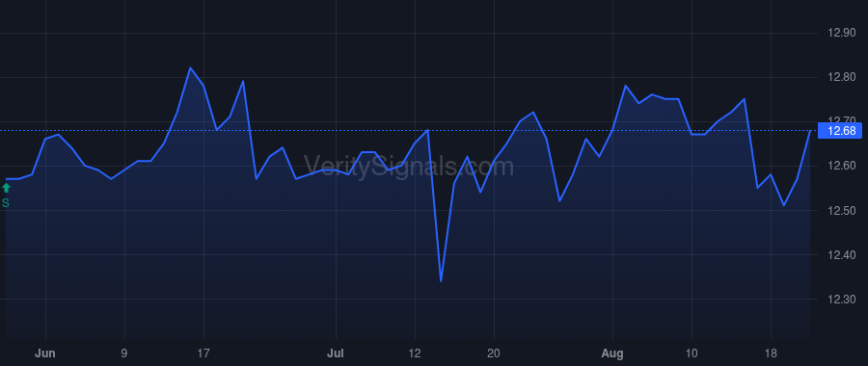868x366 pixels.
Task: Click the 20 date axis label
Action: click(x=494, y=353)
